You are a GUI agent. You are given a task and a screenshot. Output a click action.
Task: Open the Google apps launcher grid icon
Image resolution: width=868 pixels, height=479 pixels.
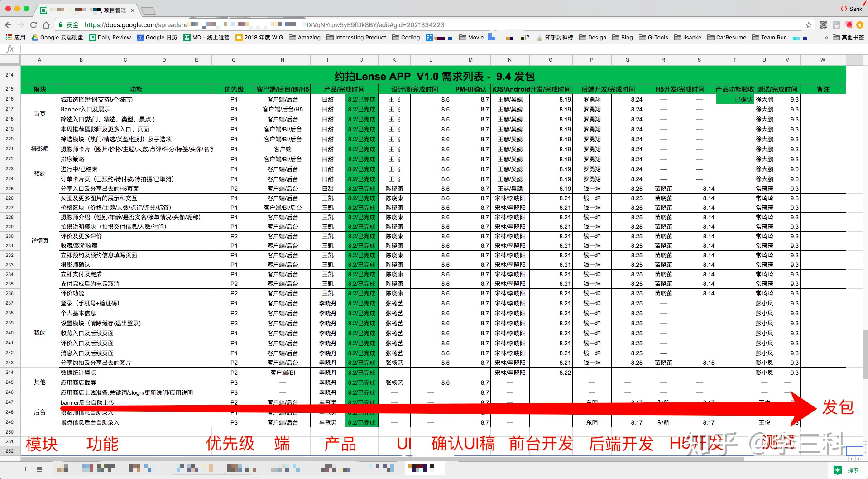click(x=8, y=37)
